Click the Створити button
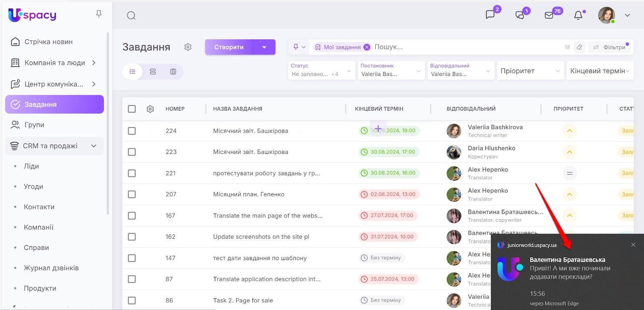Viewport: 644px width, 310px height. [x=229, y=47]
